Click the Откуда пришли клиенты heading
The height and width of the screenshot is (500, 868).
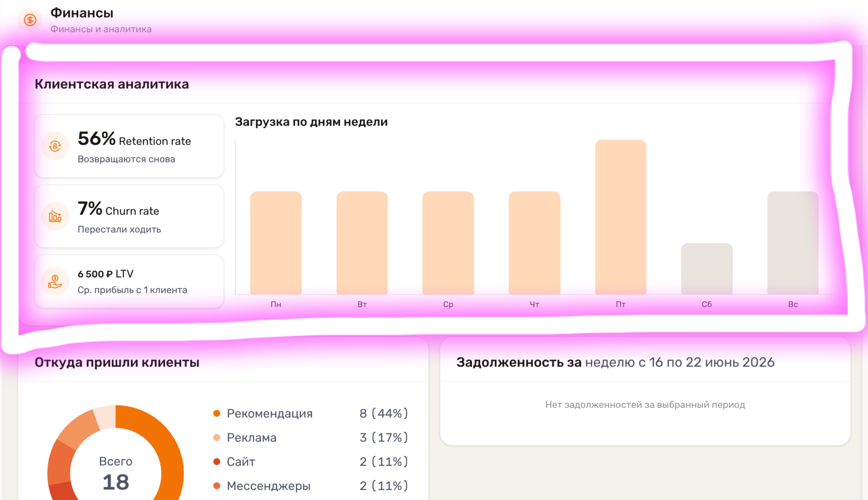tap(117, 362)
